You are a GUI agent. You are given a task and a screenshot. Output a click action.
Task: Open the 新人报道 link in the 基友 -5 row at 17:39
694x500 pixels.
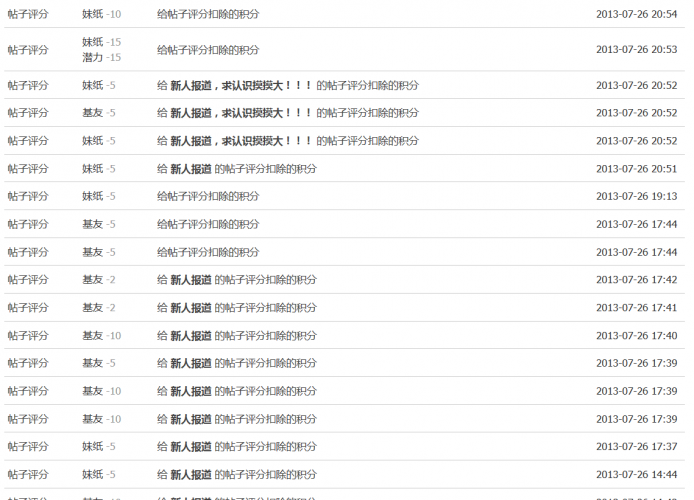tap(190, 363)
